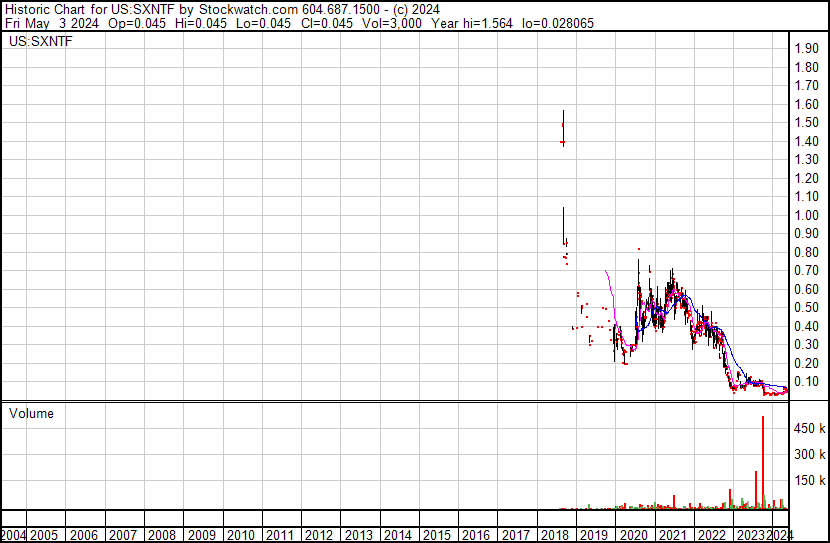Click the 2018 year label on the time axis
Screen dimensions: 830x543
pyautogui.click(x=555, y=536)
